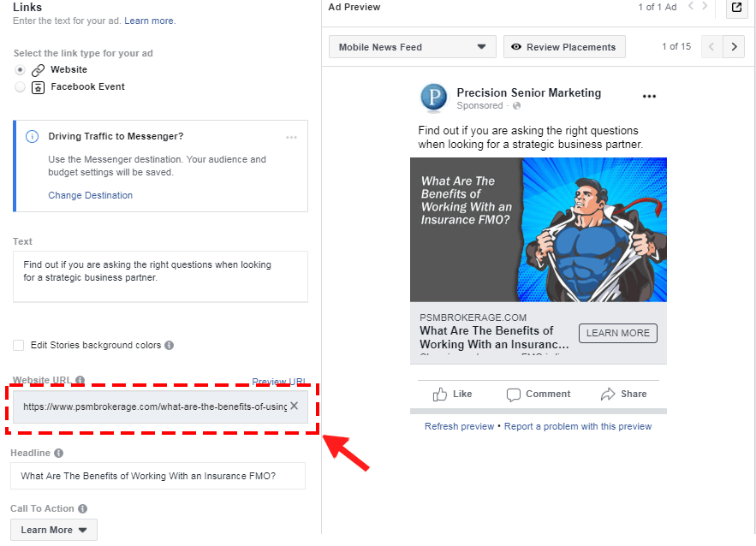Click the Share arrow icon in preview
Viewport: 756px width, 546px height.
tap(608, 395)
